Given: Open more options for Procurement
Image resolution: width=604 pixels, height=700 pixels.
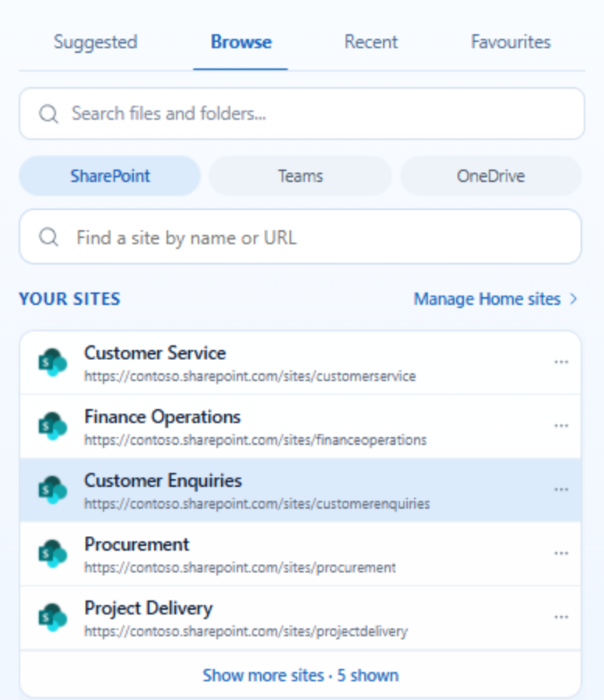Looking at the screenshot, I should 561,554.
